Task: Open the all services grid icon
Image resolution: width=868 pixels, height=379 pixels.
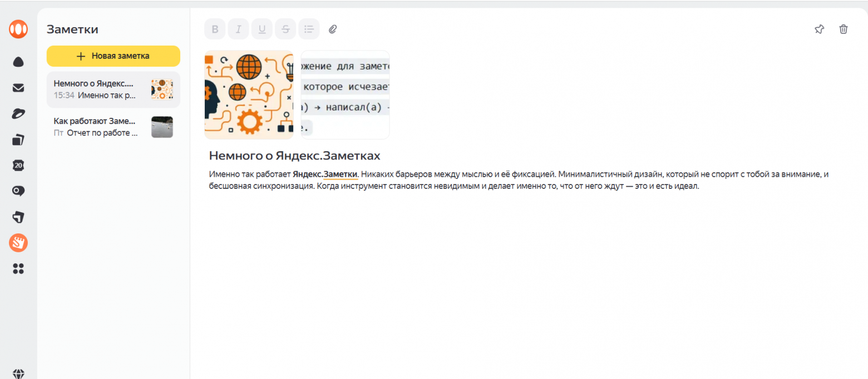Action: point(18,269)
